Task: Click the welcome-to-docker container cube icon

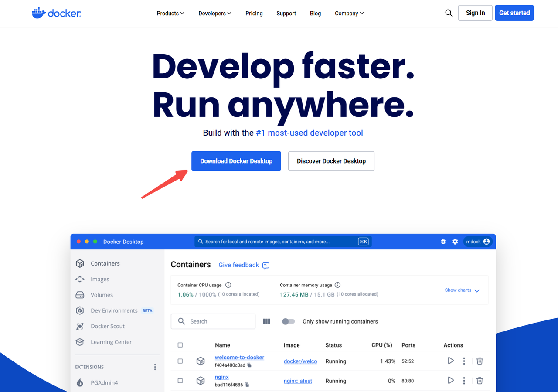Action: click(x=201, y=361)
